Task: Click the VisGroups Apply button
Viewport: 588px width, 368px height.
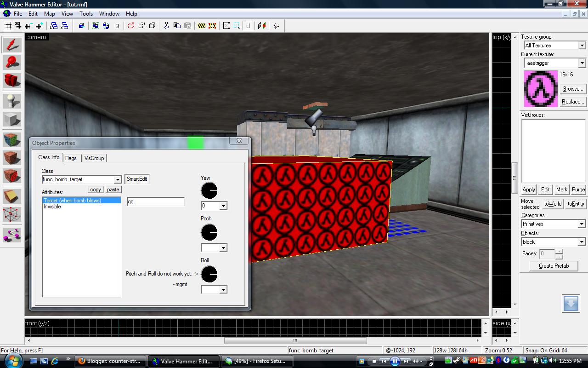Action: [x=529, y=190]
